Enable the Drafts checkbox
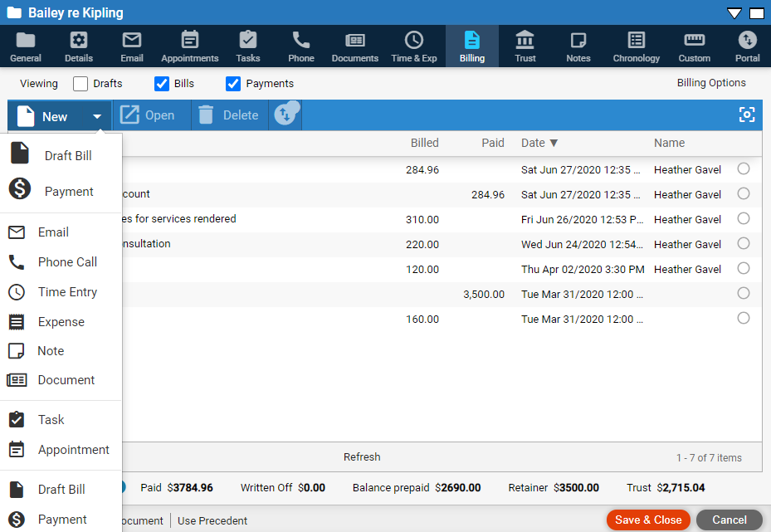This screenshot has width=771, height=532. coord(81,84)
